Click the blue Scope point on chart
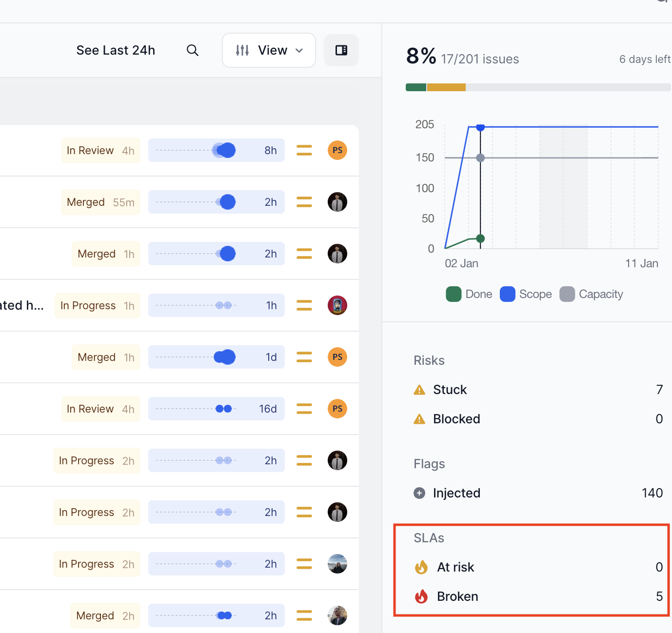The width and height of the screenshot is (672, 633). [x=480, y=127]
